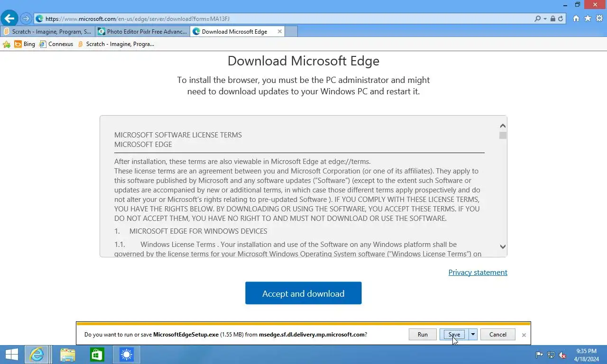This screenshot has width=607, height=364.
Task: Click the MicrosoftEdgeSetup.exe file name text
Action: (x=186, y=335)
